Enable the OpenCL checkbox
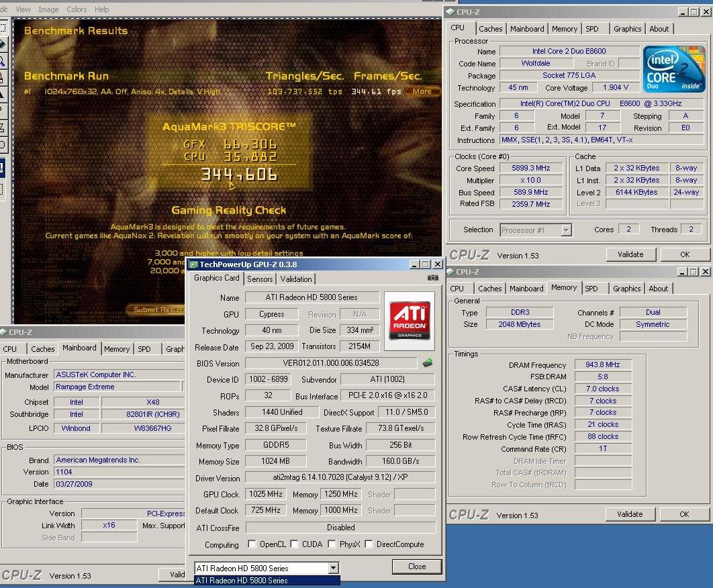This screenshot has height=588, width=713. tap(252, 544)
